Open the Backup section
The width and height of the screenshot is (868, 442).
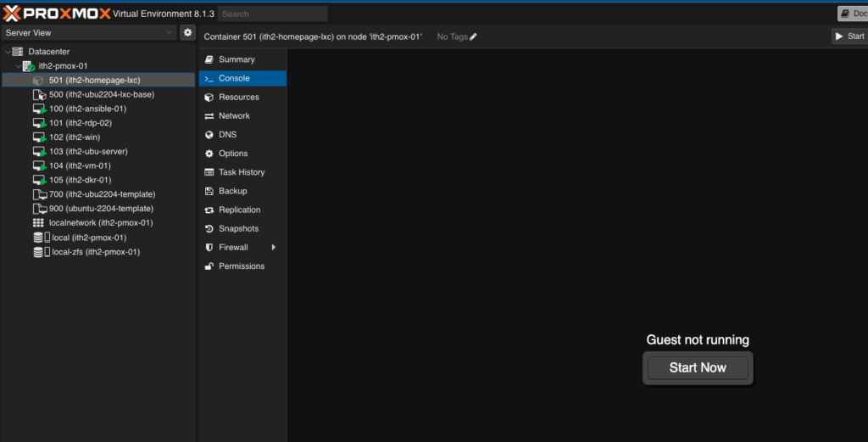242,191
